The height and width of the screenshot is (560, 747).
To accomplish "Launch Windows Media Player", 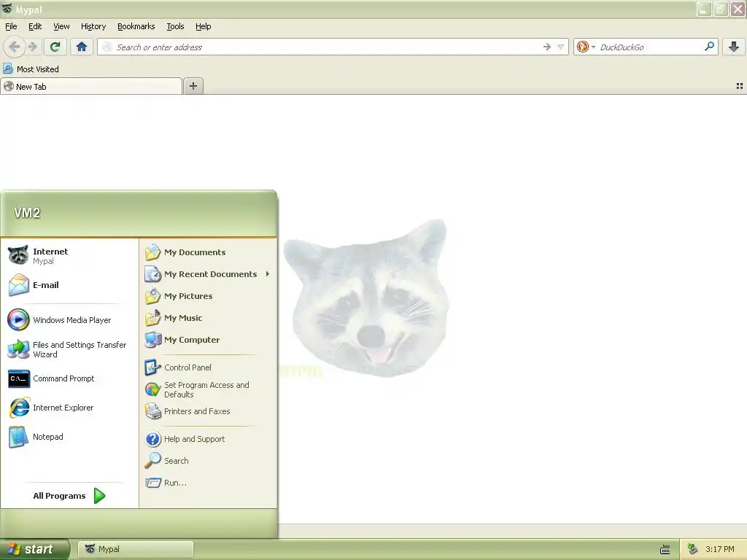I will click(69, 320).
